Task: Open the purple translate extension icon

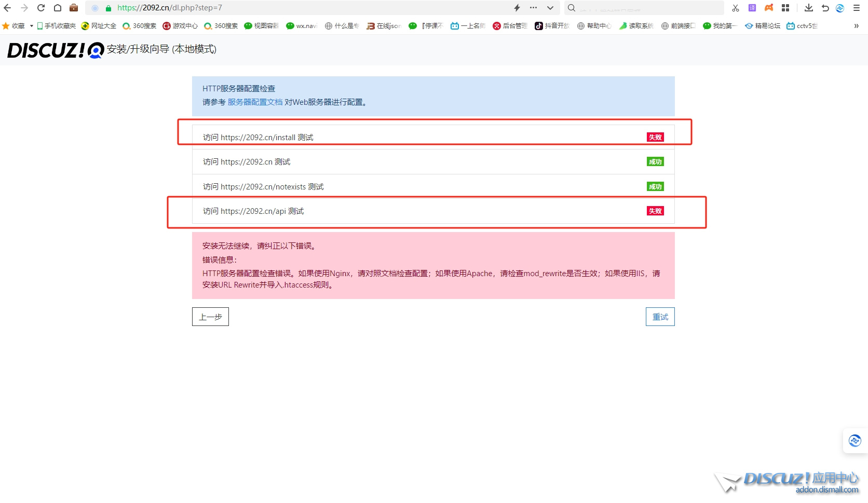Action: point(752,8)
